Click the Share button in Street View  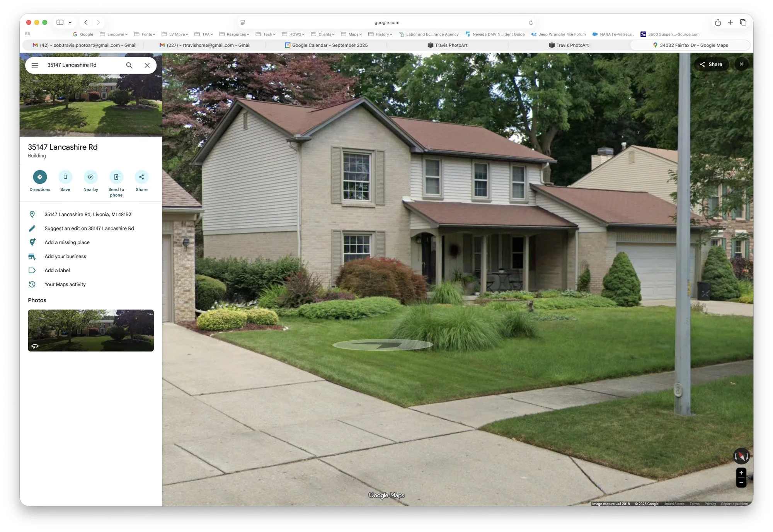point(712,64)
